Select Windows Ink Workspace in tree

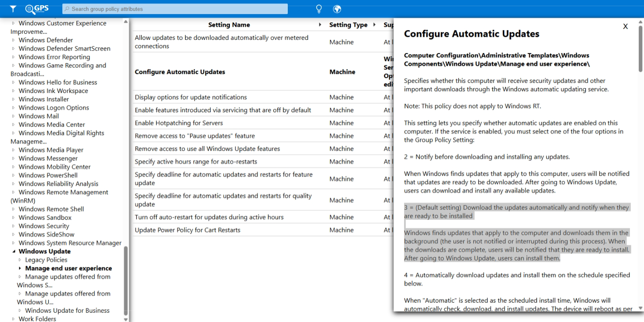point(53,91)
